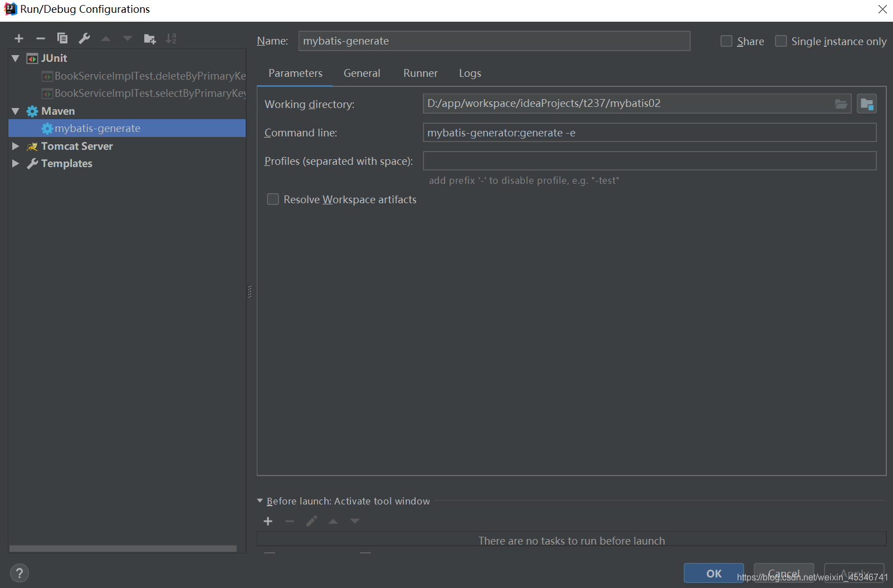The height and width of the screenshot is (588, 893).
Task: Click the left panel horizontal scrollbar
Action: coord(123,548)
